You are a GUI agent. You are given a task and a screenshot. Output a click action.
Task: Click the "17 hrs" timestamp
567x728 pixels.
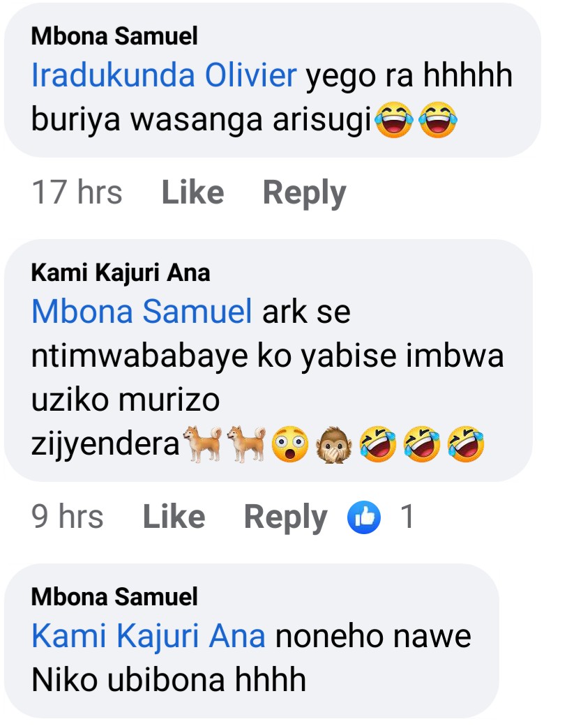coord(77,193)
